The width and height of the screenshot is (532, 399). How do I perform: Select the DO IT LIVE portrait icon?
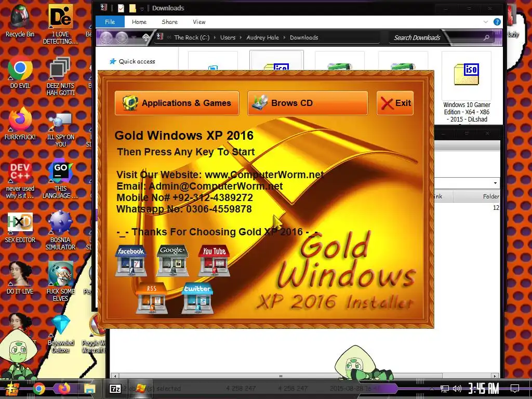pyautogui.click(x=20, y=278)
